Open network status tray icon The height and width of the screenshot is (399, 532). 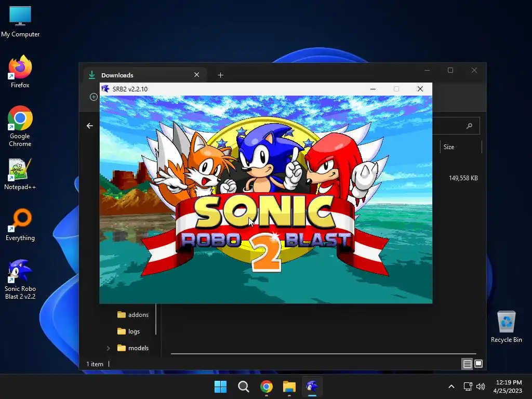468,387
